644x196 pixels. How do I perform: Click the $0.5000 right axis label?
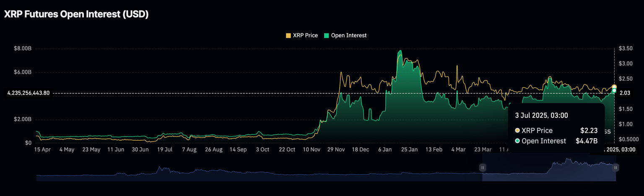pyautogui.click(x=628, y=139)
